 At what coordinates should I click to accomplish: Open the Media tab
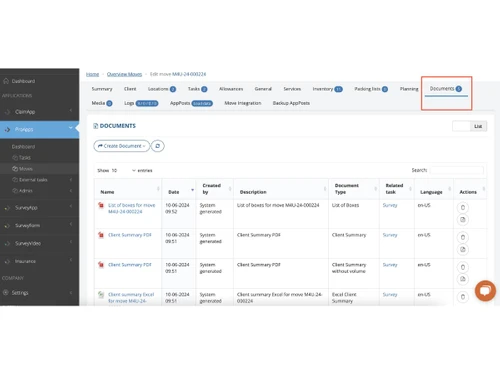pos(102,103)
